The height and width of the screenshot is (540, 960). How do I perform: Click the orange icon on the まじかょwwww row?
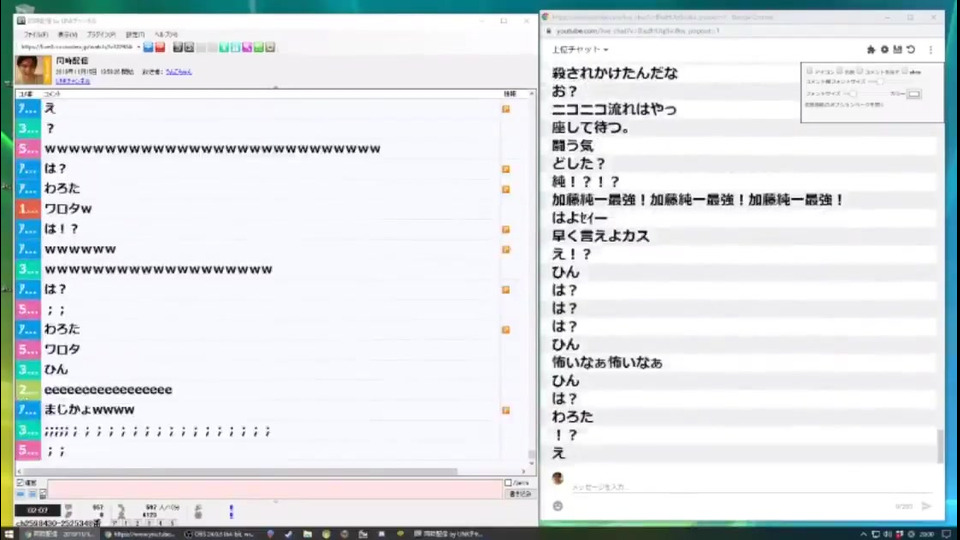[x=506, y=410]
